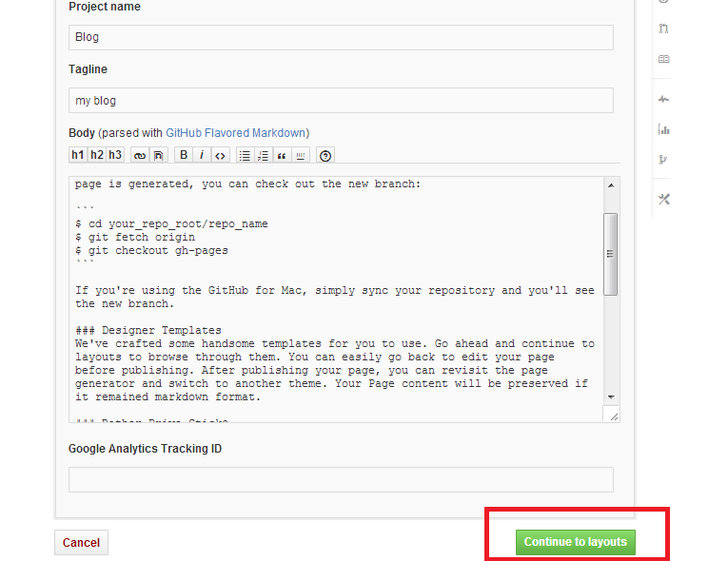Insert an image using the image icon
This screenshot has height=561, width=728.
[x=159, y=155]
